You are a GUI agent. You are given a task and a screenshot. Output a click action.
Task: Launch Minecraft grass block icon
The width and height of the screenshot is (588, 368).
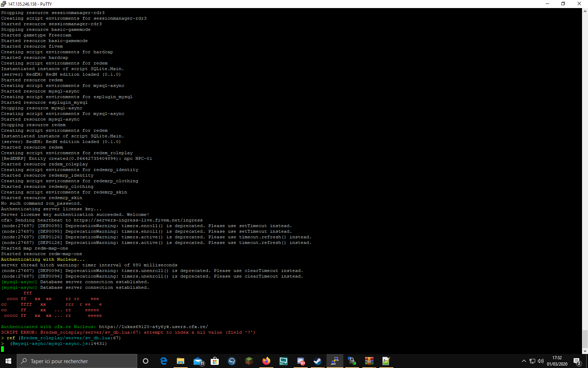pyautogui.click(x=249, y=361)
